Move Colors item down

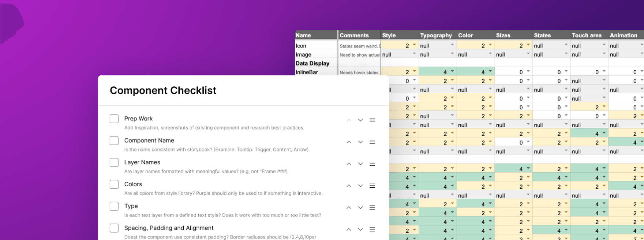tap(360, 186)
